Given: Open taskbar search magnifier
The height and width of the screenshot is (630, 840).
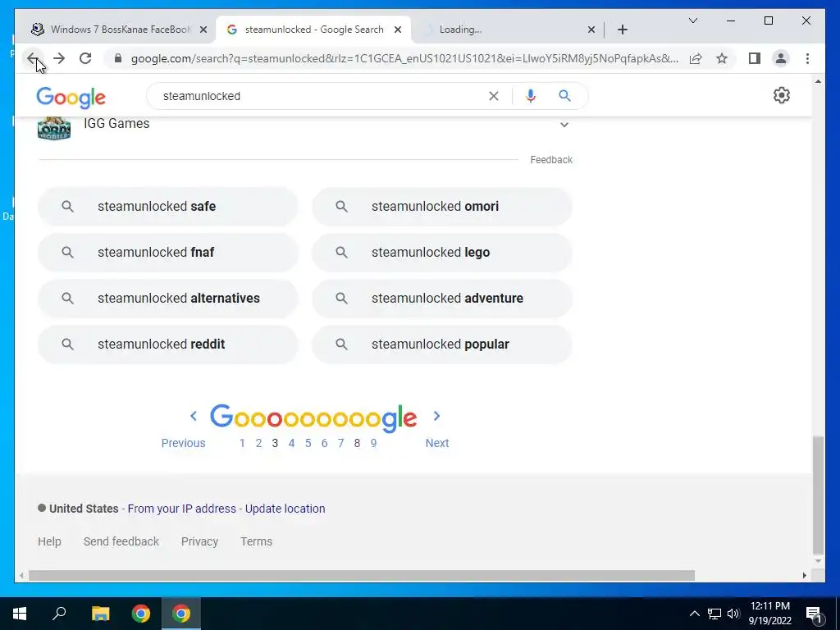Looking at the screenshot, I should (59, 614).
